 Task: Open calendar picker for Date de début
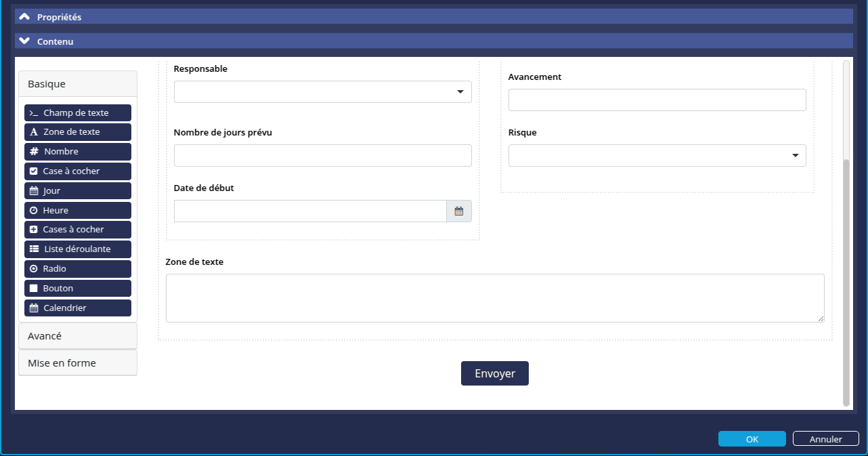(459, 211)
